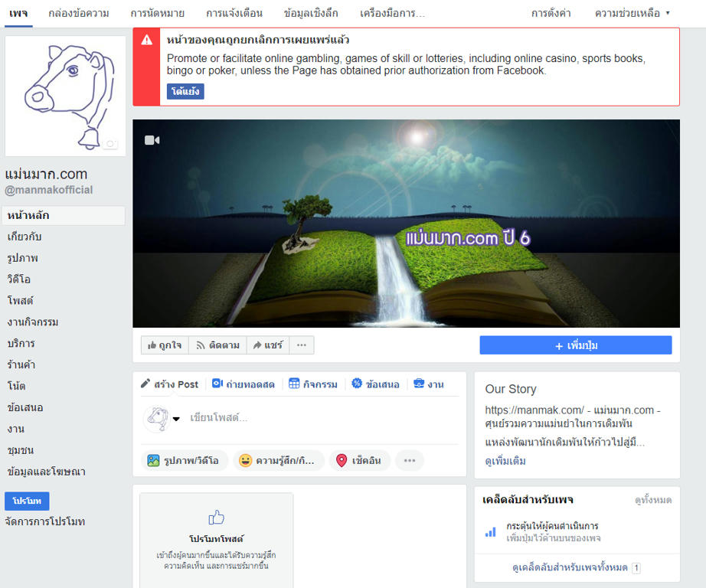This screenshot has width=706, height=588.
Task: Click ดูทั้งหมด in page tips panel
Action: tap(653, 500)
